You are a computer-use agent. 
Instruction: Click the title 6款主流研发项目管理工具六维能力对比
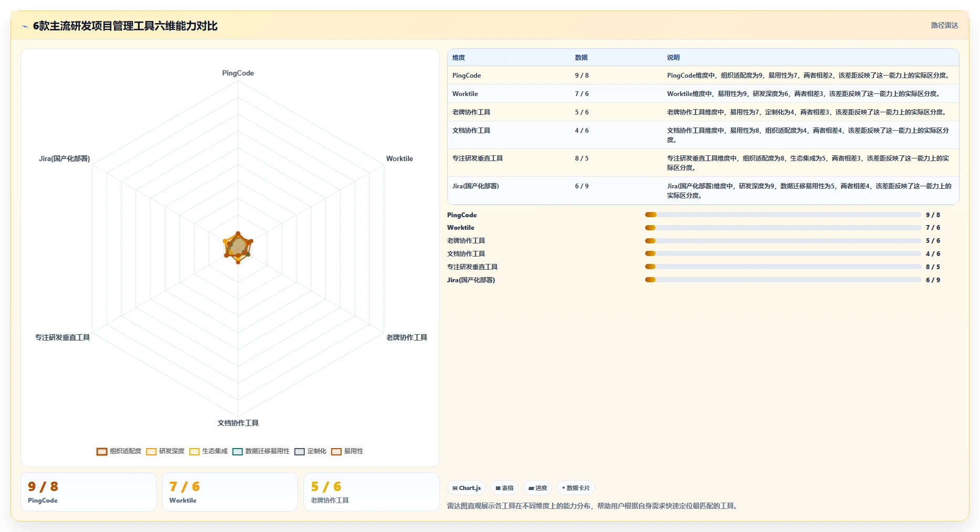tap(125, 26)
